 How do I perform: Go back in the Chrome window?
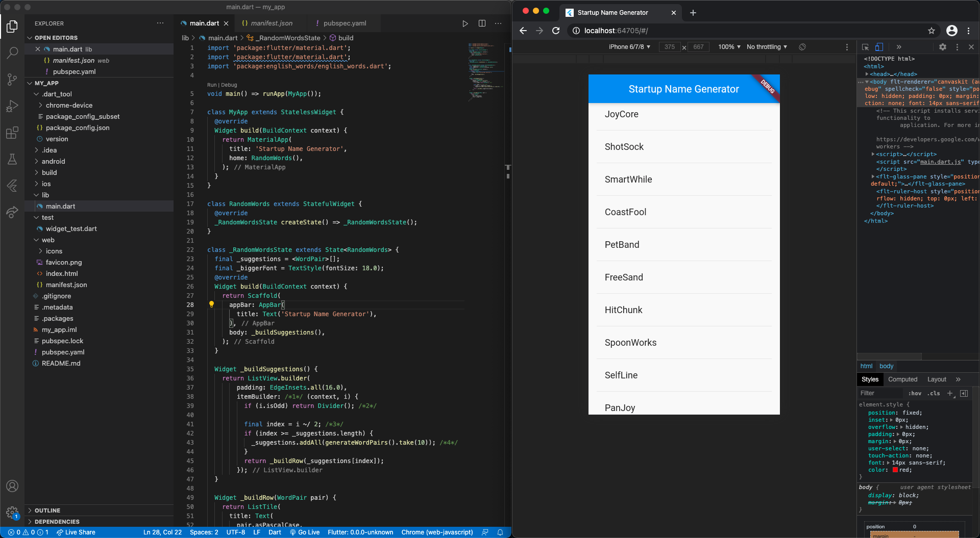click(523, 31)
